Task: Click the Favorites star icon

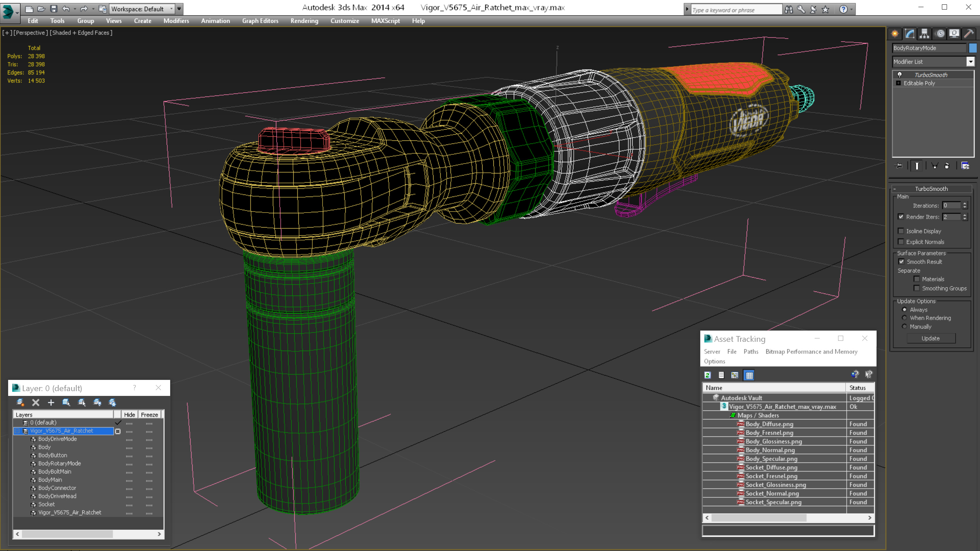Action: [x=825, y=10]
